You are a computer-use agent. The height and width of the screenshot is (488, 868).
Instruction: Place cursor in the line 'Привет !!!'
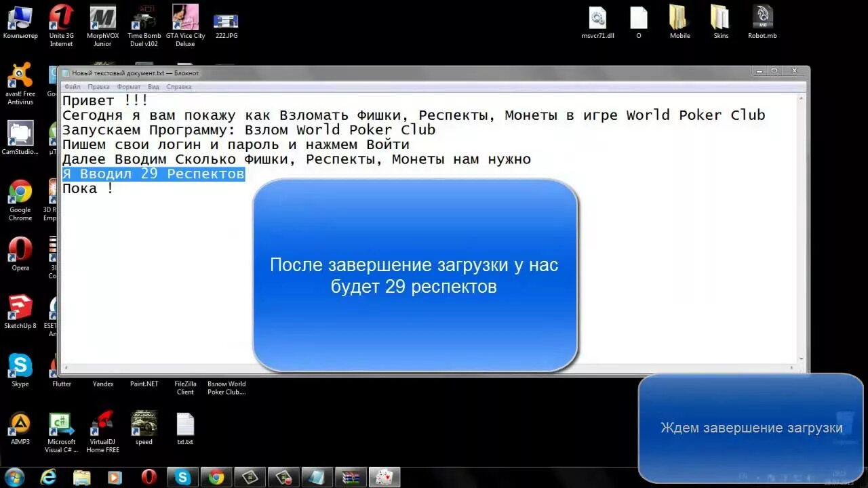pyautogui.click(x=105, y=100)
